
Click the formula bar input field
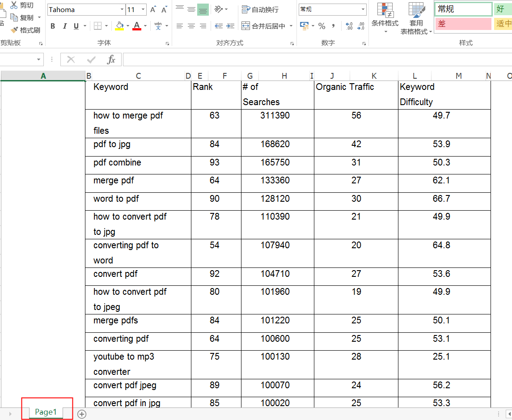[x=313, y=59]
